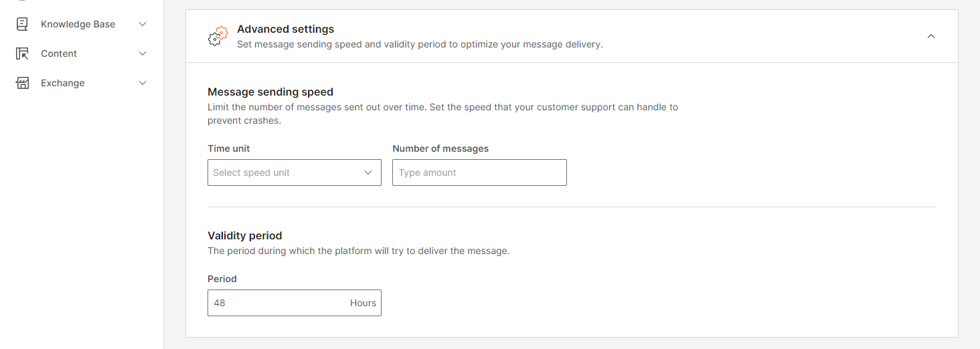
Task: Click the Time unit label
Action: click(x=229, y=148)
